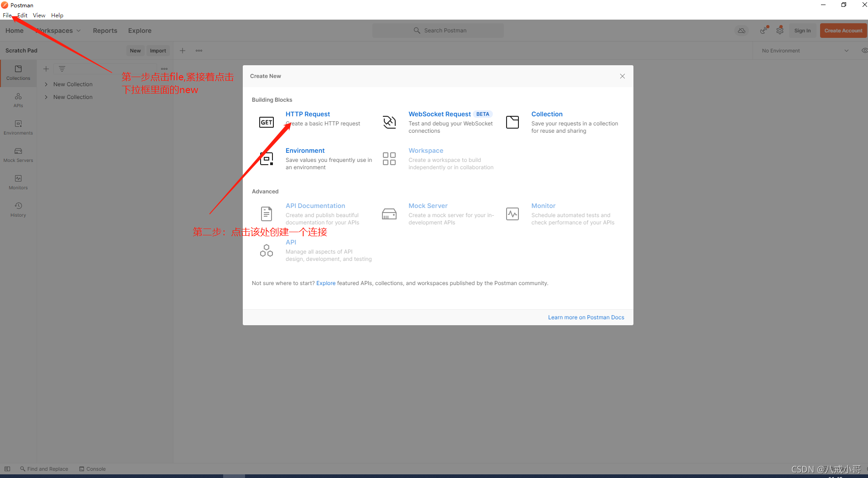868x478 pixels.
Task: Toggle the environment quick look eye icon
Action: pos(864,51)
